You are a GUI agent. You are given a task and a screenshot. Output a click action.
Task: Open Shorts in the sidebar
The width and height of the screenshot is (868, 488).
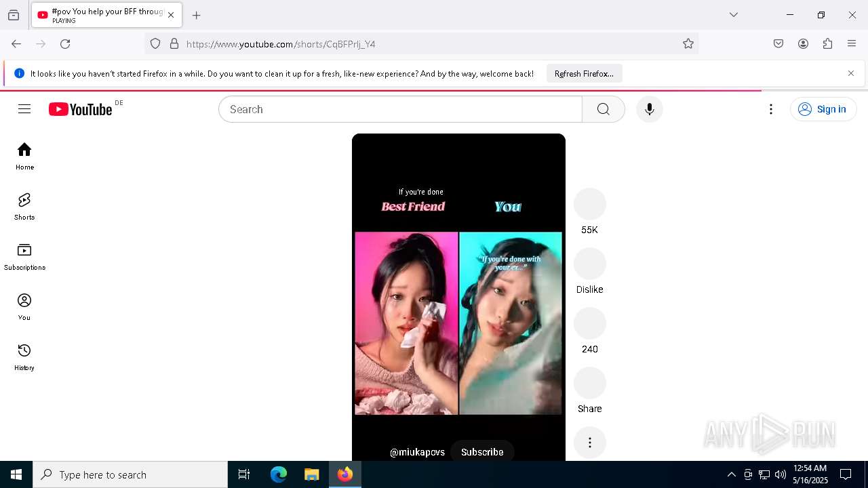(x=24, y=207)
